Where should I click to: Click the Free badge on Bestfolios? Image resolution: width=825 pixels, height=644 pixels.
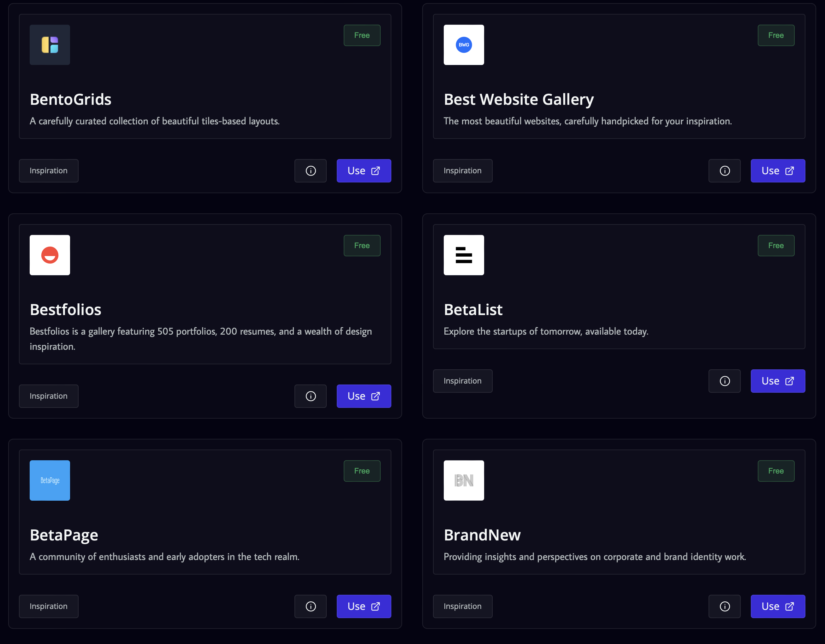(x=362, y=246)
